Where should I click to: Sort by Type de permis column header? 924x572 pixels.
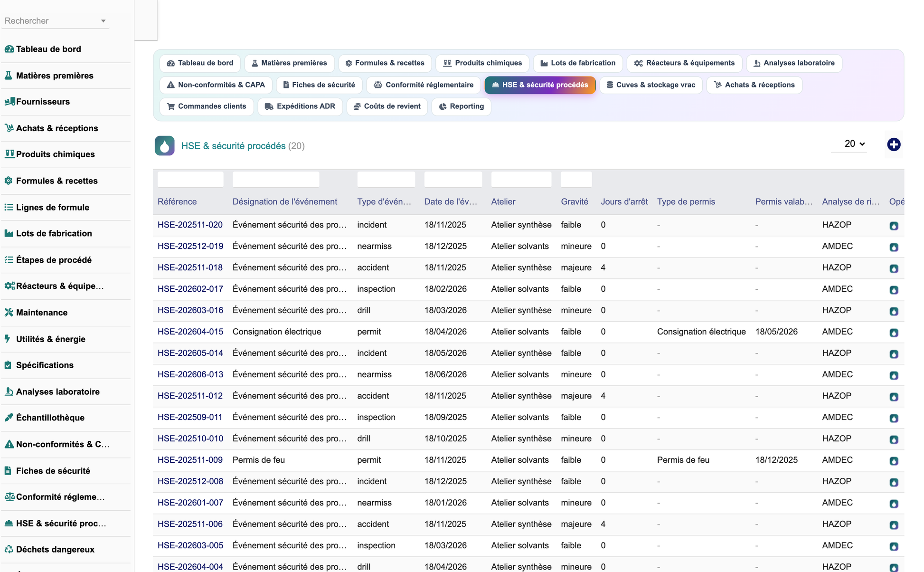click(686, 202)
